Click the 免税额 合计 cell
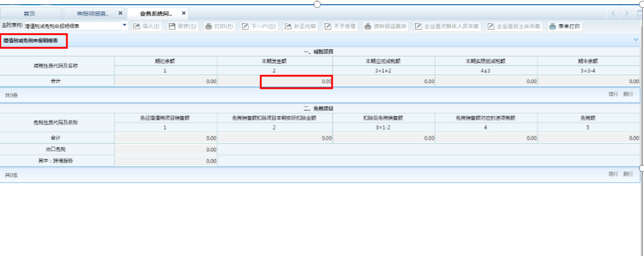 pos(589,138)
